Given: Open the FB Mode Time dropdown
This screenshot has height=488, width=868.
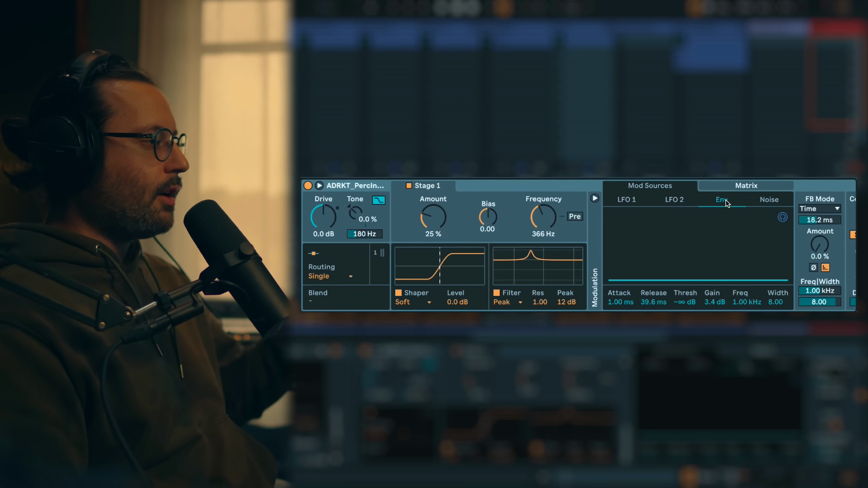Looking at the screenshot, I should tap(819, 209).
